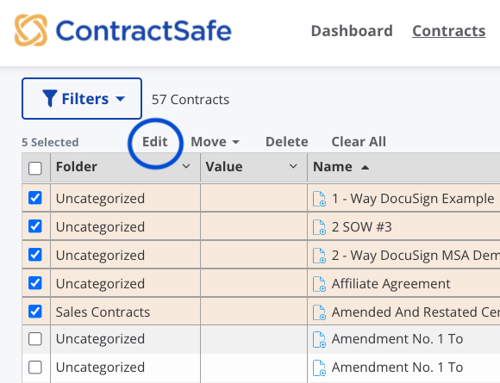Click the document icon beside Affiliate Agreement
500x383 pixels.
[319, 284]
